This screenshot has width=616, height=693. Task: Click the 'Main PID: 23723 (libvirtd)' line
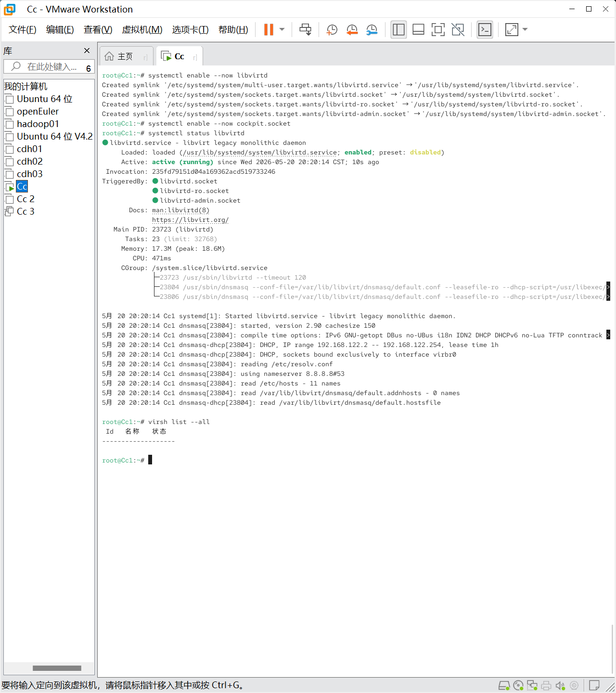[164, 230]
